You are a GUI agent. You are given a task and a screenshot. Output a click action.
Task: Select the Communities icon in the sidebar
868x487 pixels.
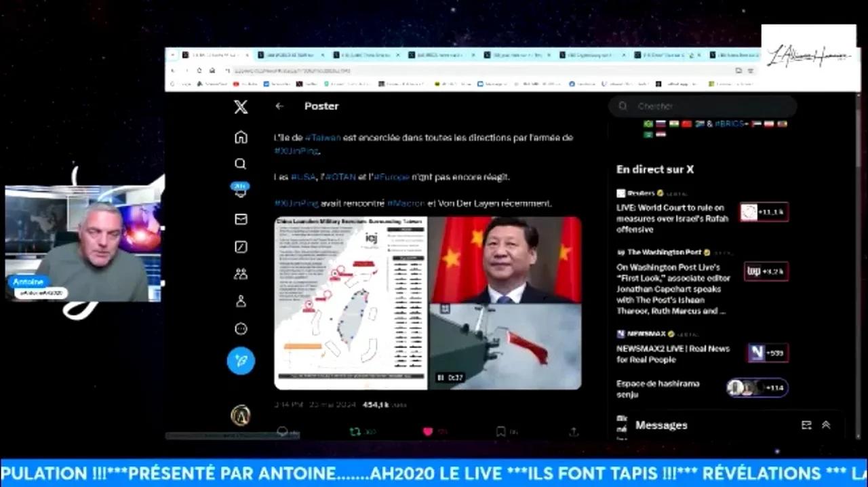(241, 273)
